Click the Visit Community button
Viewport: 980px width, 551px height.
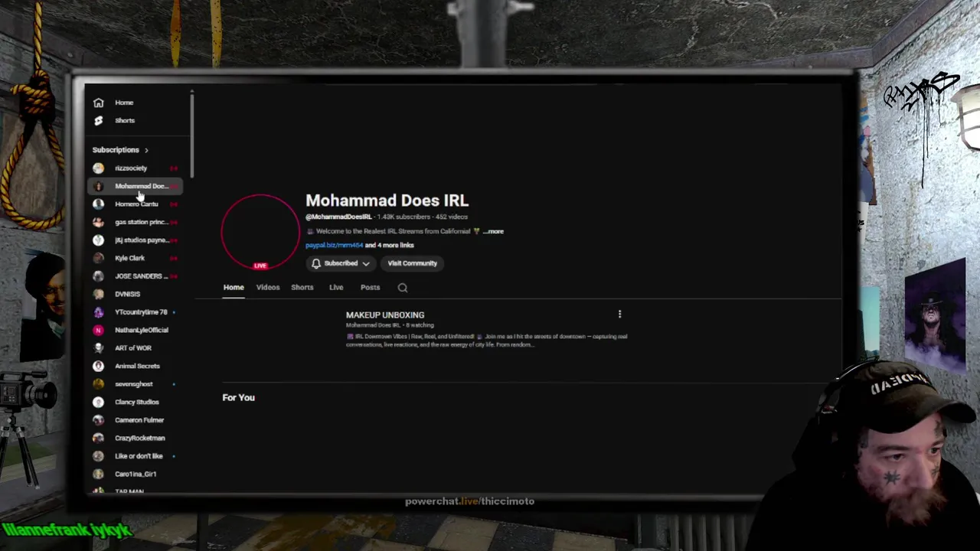(x=412, y=263)
